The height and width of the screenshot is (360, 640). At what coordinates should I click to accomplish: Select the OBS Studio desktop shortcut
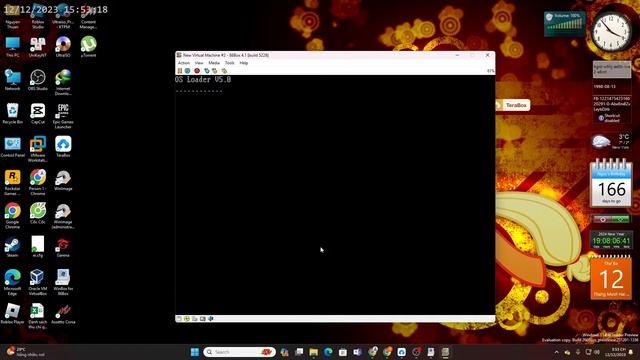38,80
